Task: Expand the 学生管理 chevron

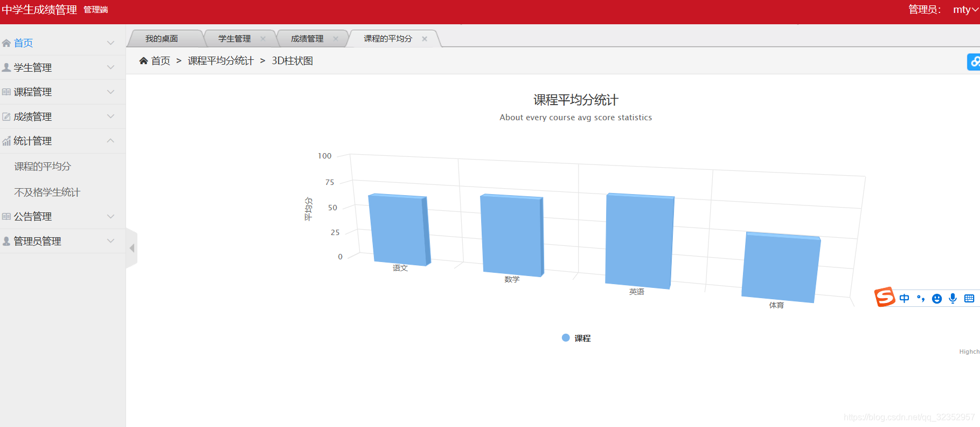Action: pyautogui.click(x=110, y=67)
